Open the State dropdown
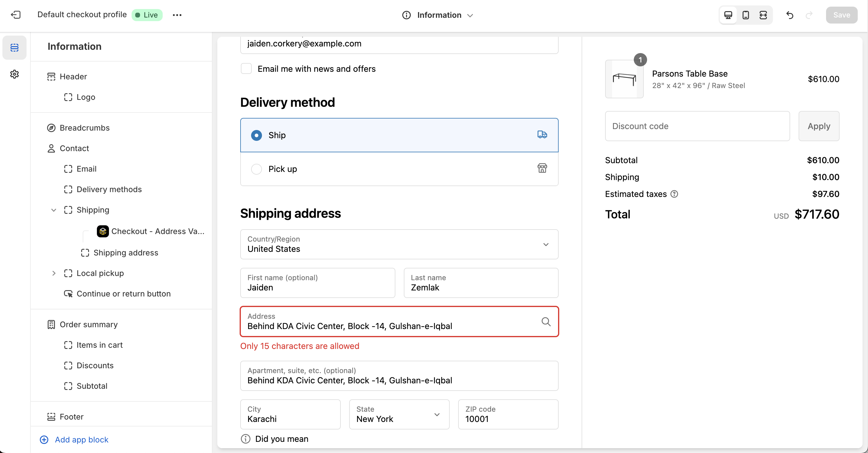 (x=399, y=414)
